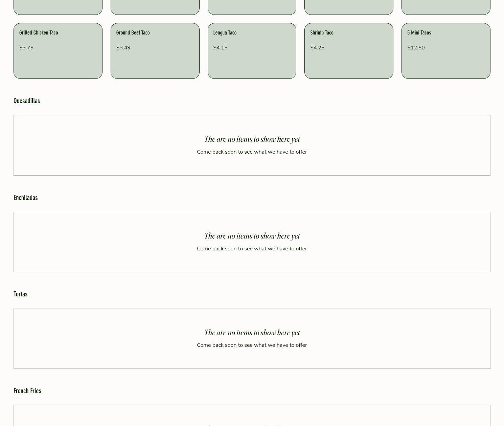This screenshot has height=426, width=504.
Task: Click the Quesadillas section heading
Action: click(27, 101)
